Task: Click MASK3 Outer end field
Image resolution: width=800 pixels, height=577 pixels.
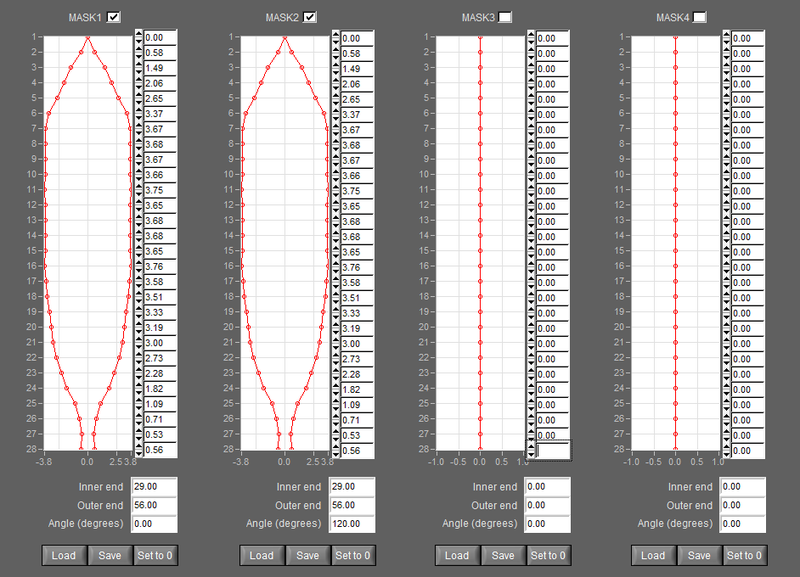Action: tap(547, 505)
